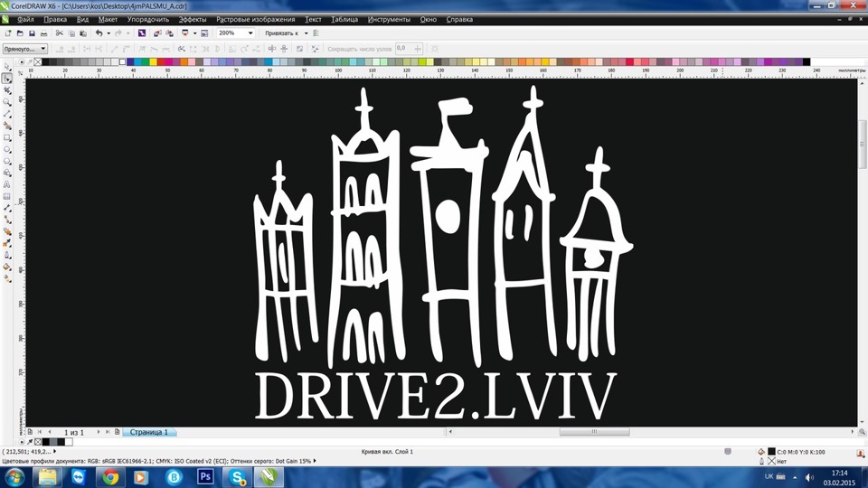Select the Ellipse tool
Viewport: 868px width, 488px height.
6,149
